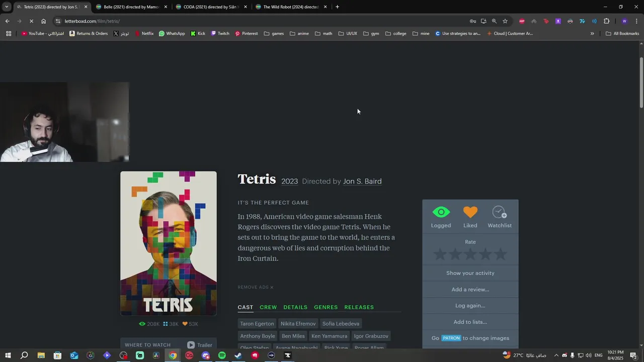Image resolution: width=644 pixels, height=362 pixels.
Task: Show your activity for this film
Action: pyautogui.click(x=470, y=273)
